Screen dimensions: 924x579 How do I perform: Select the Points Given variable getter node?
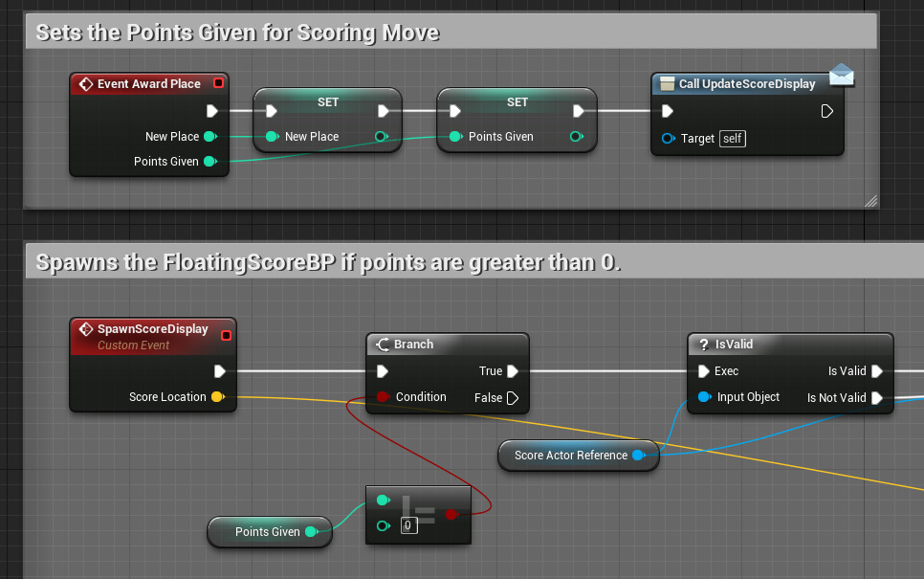(269, 532)
